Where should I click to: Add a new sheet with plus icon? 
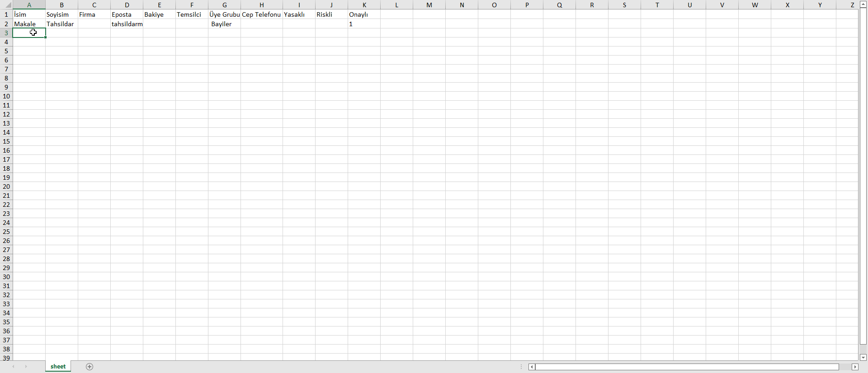tap(90, 367)
